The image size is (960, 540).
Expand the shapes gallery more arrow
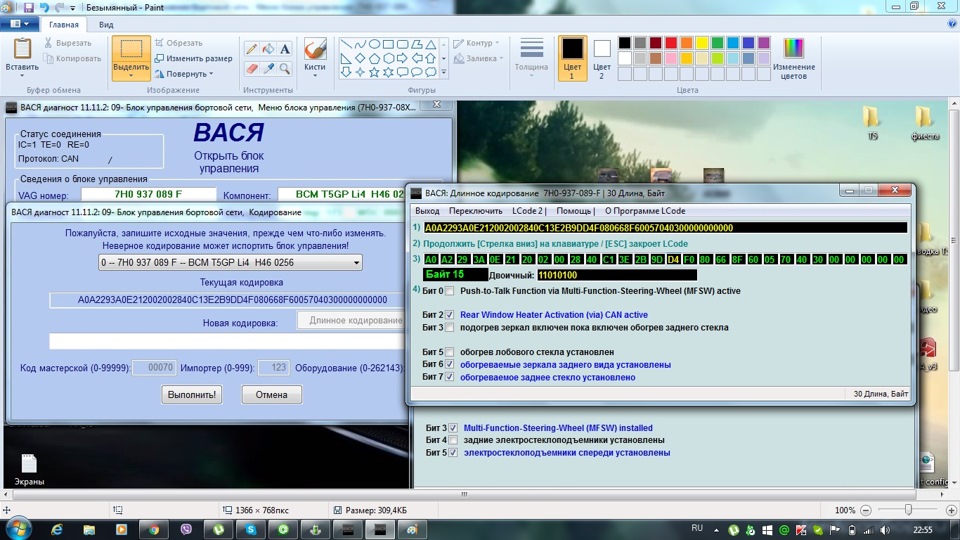click(444, 72)
